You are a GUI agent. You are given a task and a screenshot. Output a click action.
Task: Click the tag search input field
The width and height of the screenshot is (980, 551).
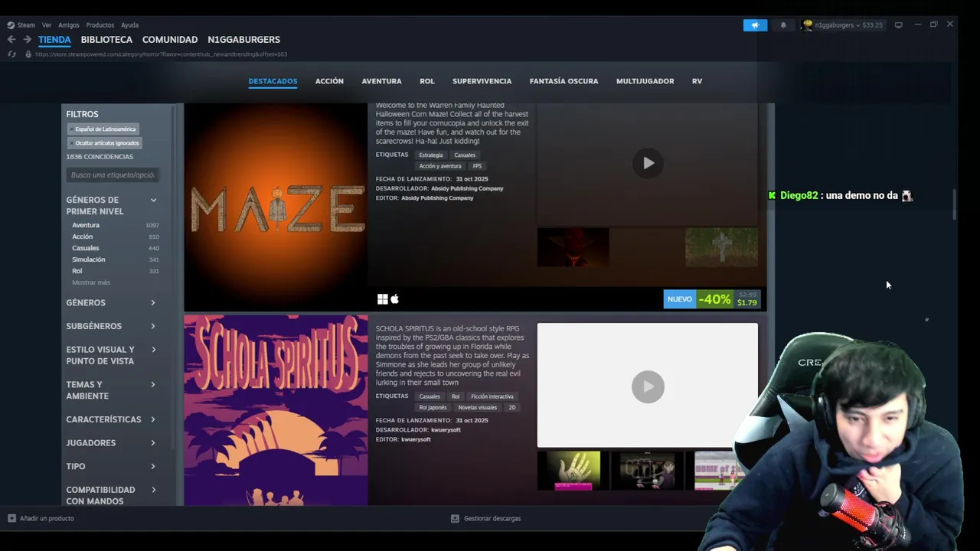click(x=113, y=175)
